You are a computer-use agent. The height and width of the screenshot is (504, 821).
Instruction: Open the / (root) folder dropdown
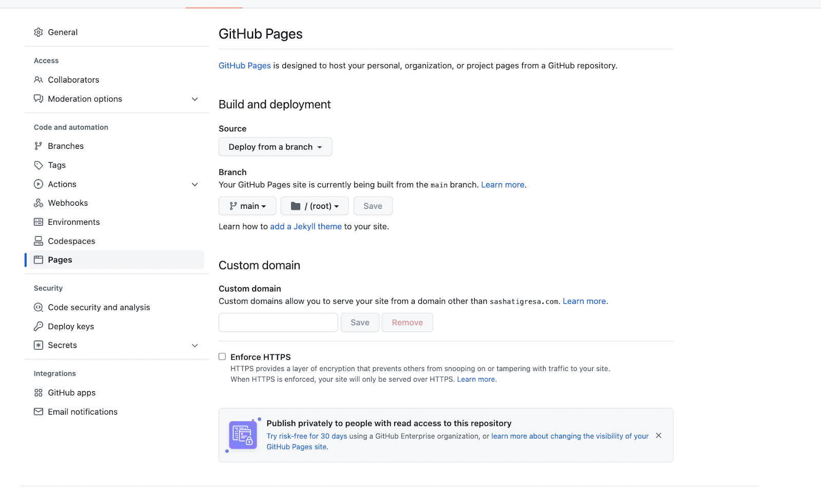pos(315,206)
